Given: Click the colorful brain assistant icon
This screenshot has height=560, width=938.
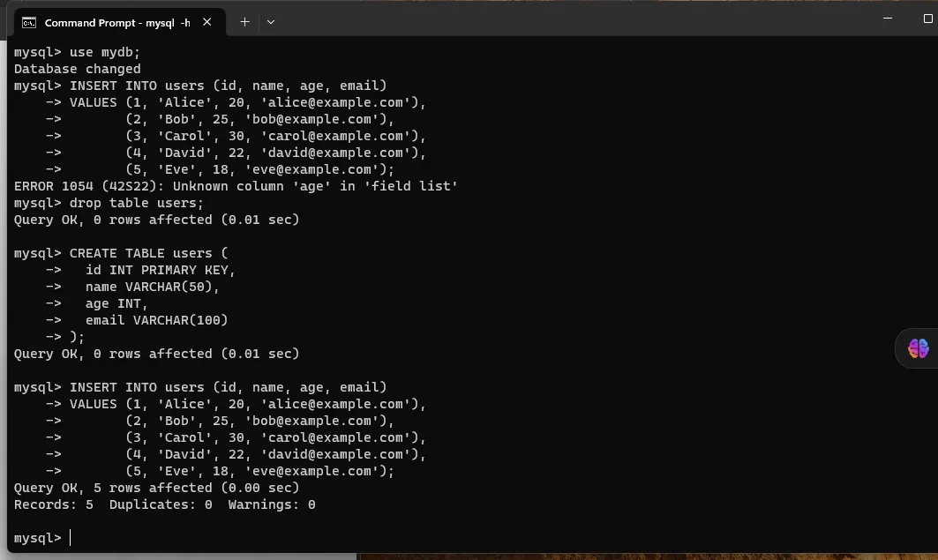Looking at the screenshot, I should tap(918, 348).
